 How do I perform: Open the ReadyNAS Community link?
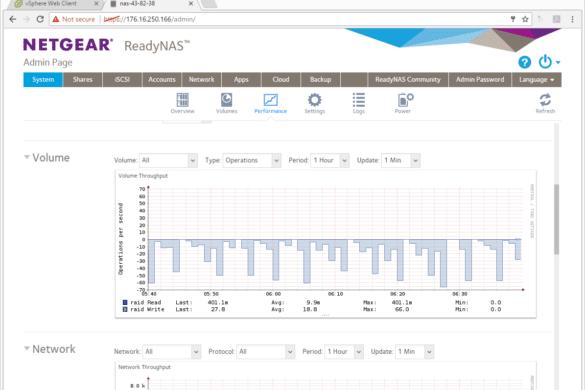coord(408,79)
